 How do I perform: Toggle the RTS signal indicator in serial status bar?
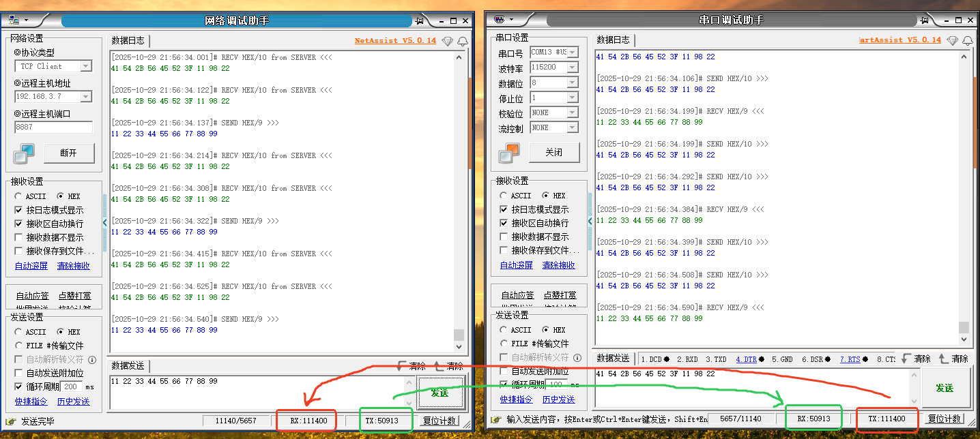point(852,359)
